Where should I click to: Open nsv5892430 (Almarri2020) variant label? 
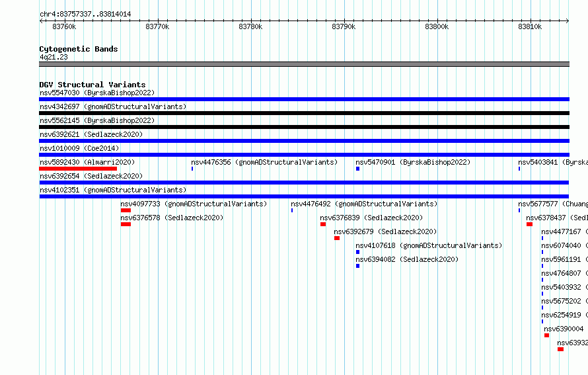[x=87, y=162]
